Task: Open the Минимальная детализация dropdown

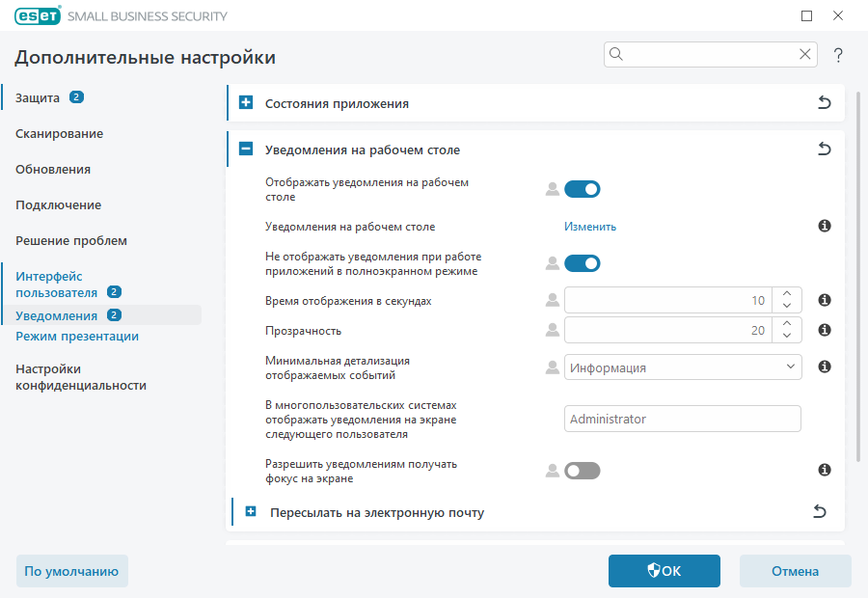Action: pos(682,367)
